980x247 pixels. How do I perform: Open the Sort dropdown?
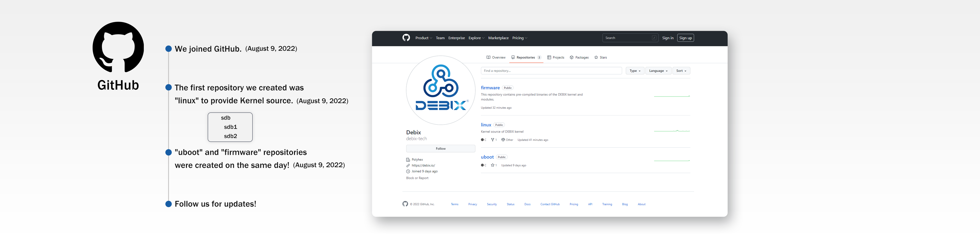point(681,71)
